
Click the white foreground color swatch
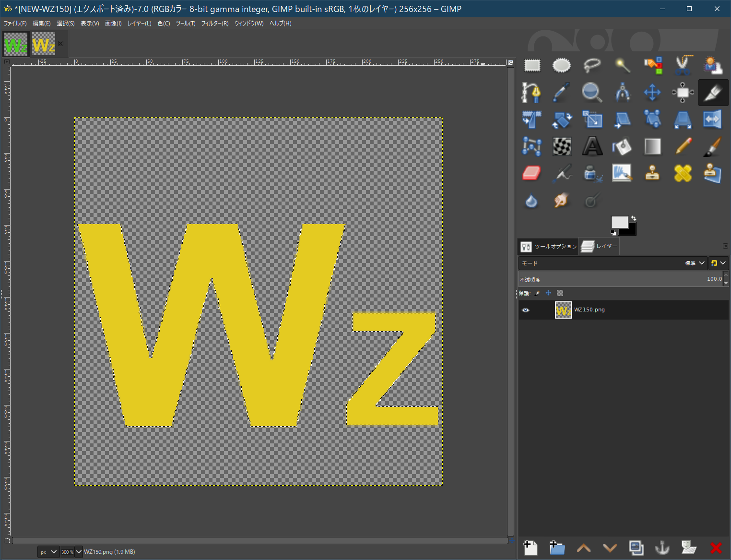[619, 222]
